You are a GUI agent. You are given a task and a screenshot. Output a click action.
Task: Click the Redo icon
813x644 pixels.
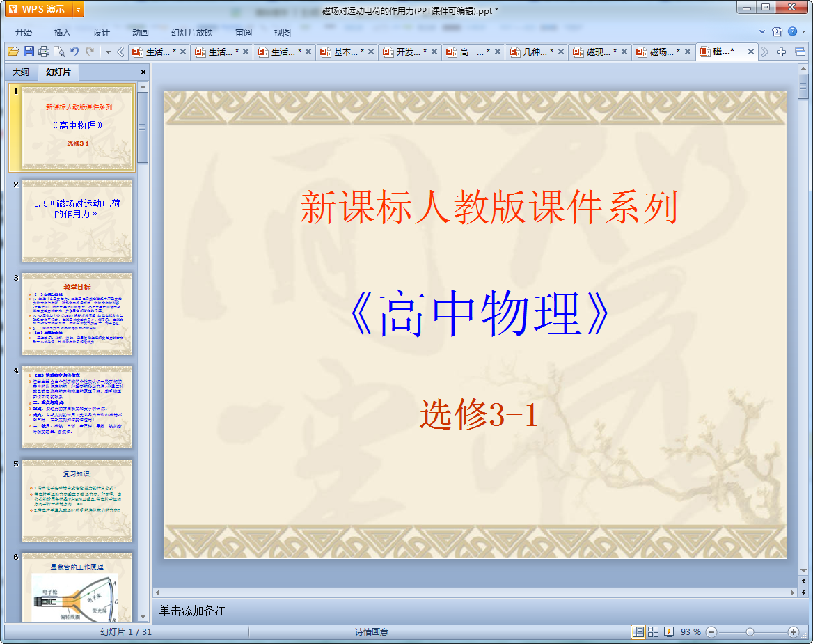(89, 51)
